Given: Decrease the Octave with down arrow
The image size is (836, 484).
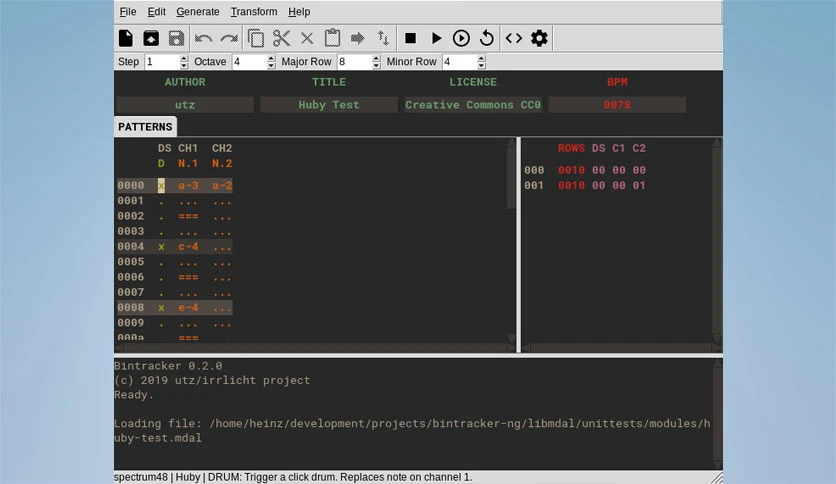Looking at the screenshot, I should point(271,66).
